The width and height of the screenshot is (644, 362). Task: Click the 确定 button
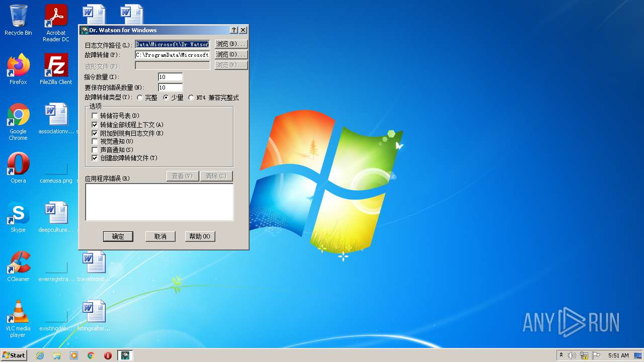pos(118,236)
